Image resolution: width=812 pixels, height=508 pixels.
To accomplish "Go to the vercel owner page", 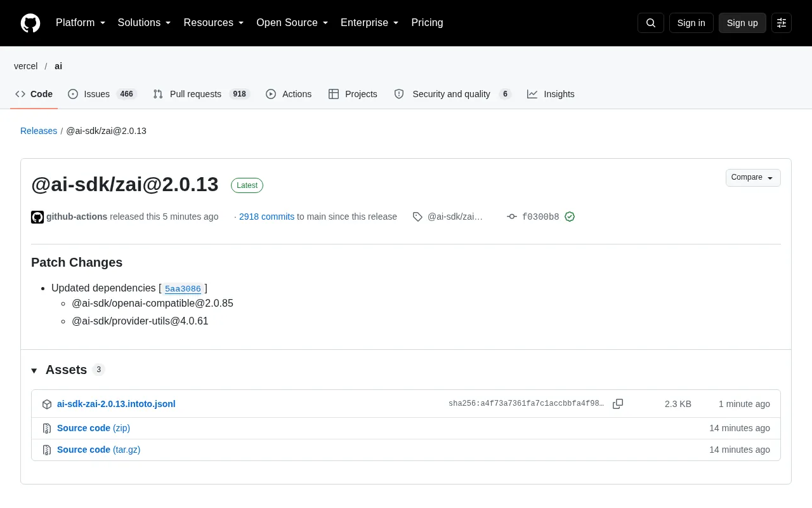I will 26,66.
